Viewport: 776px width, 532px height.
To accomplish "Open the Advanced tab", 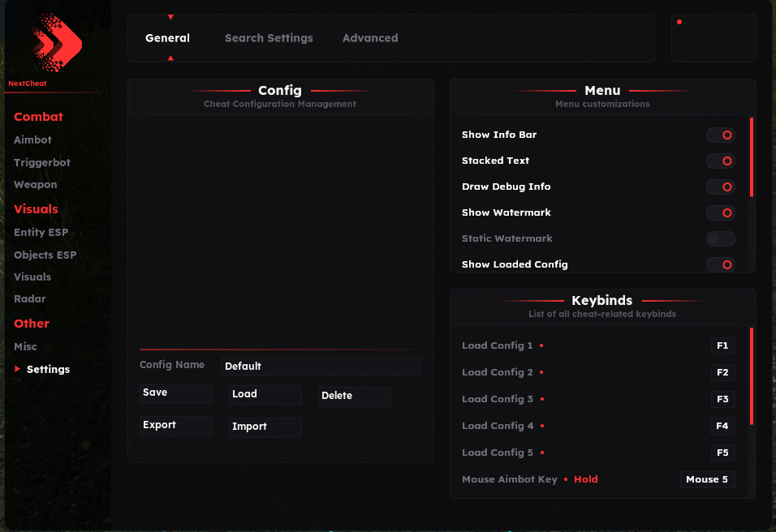I will (370, 38).
